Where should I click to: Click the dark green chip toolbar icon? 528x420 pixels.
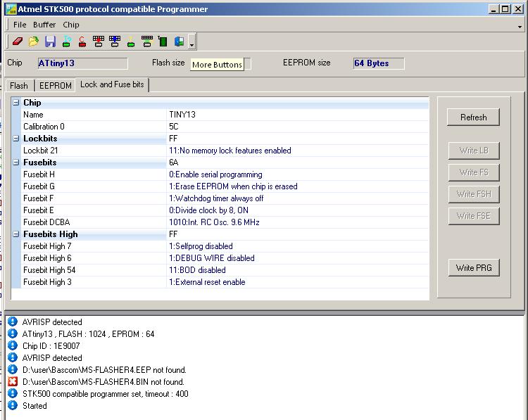163,42
